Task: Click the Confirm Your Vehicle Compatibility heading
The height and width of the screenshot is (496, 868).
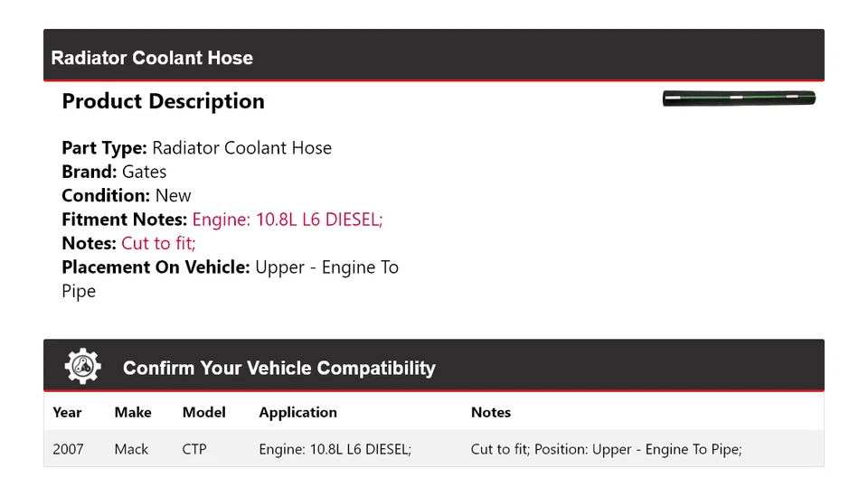Action: (x=278, y=368)
